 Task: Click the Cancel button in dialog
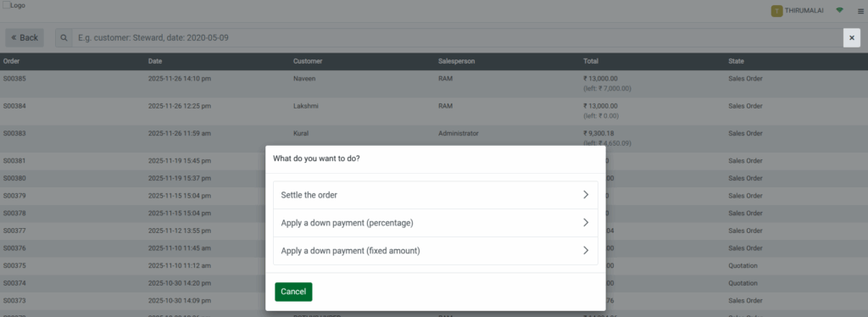tap(293, 292)
